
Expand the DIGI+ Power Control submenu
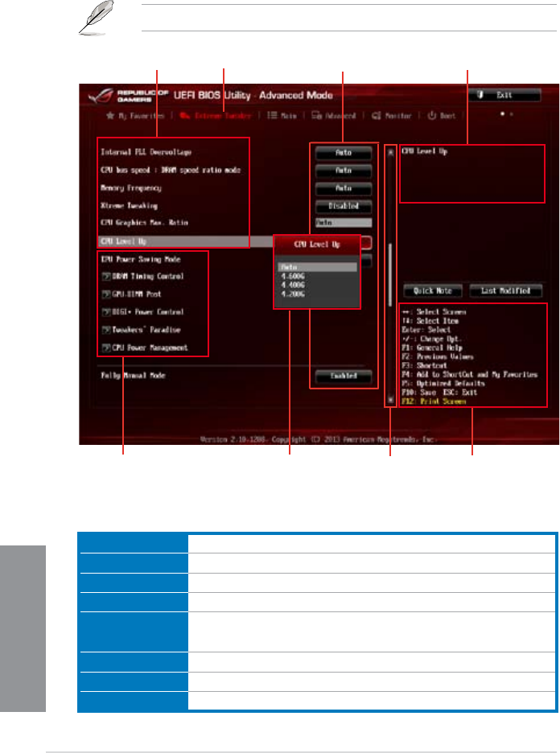pyautogui.click(x=142, y=311)
